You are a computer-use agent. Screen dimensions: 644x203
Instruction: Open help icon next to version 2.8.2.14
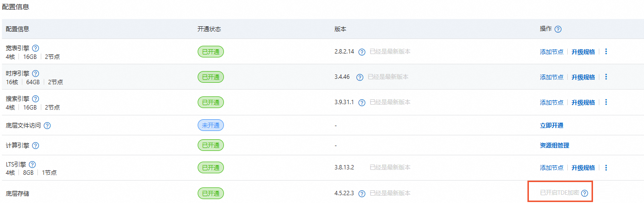click(x=362, y=52)
